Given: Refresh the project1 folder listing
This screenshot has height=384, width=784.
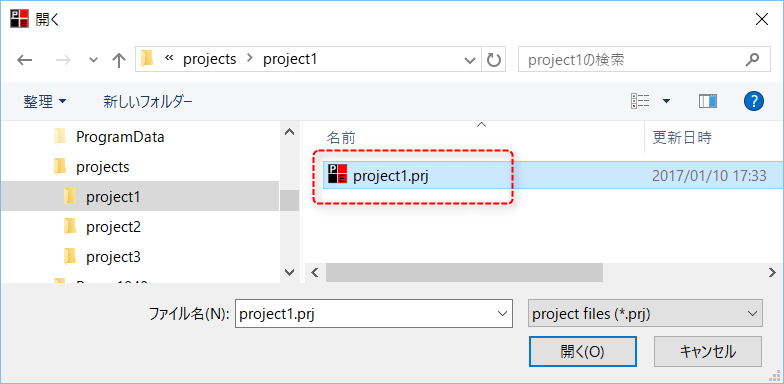Looking at the screenshot, I should click(x=494, y=60).
